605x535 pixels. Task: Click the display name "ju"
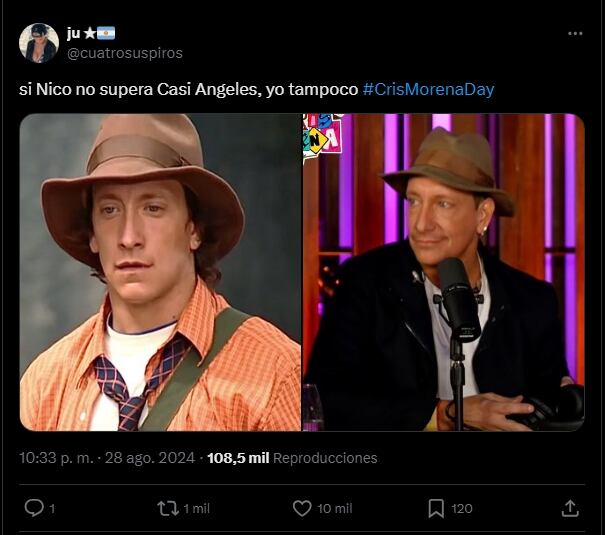pyautogui.click(x=74, y=33)
